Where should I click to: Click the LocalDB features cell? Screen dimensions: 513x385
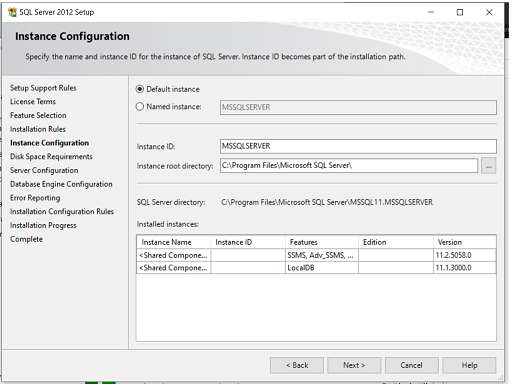pyautogui.click(x=322, y=268)
